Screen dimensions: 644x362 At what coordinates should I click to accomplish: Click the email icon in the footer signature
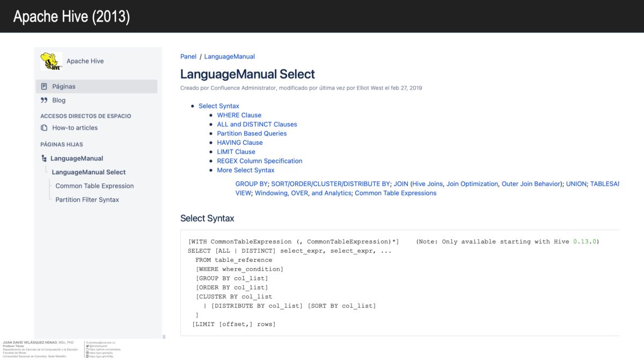[87, 342]
